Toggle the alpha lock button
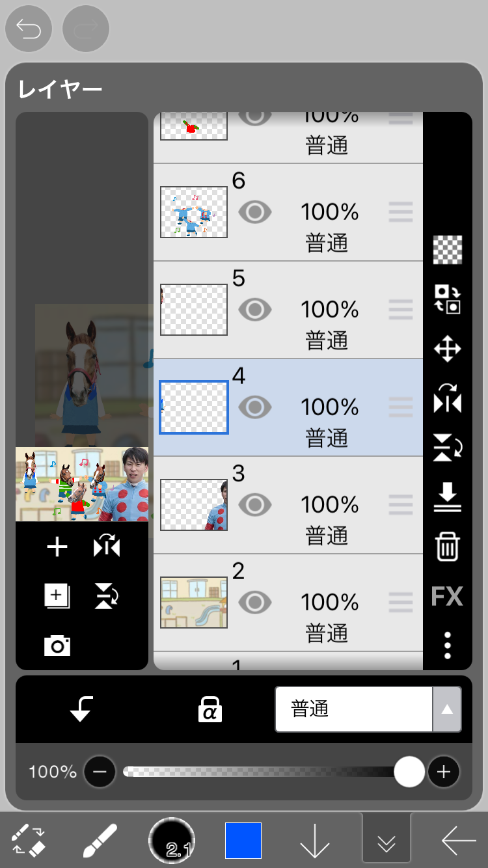The image size is (488, 868). [210, 709]
